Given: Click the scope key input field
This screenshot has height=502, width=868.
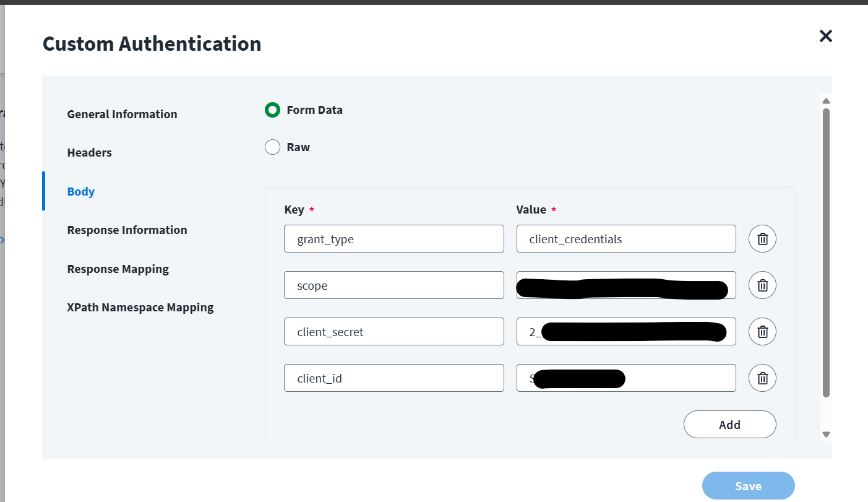Looking at the screenshot, I should pyautogui.click(x=393, y=285).
